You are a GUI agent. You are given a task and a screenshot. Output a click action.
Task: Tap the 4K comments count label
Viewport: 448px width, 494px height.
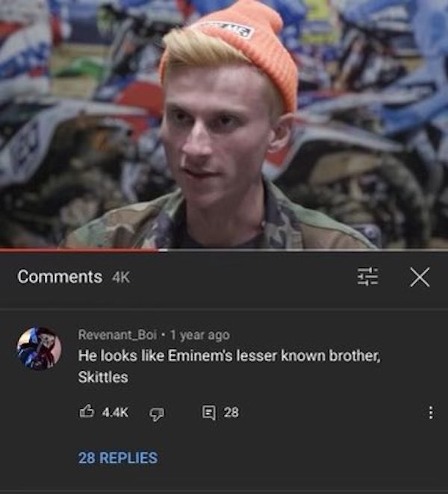(x=121, y=278)
